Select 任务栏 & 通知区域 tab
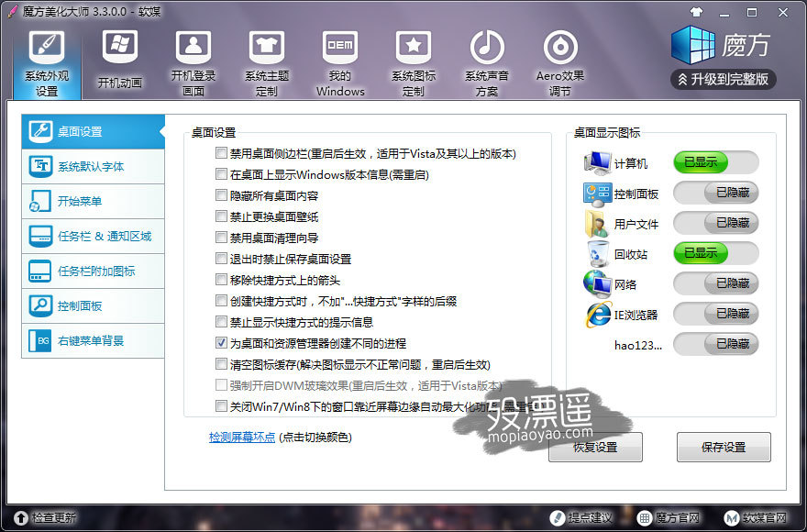Image resolution: width=807 pixels, height=532 pixels. [x=94, y=237]
